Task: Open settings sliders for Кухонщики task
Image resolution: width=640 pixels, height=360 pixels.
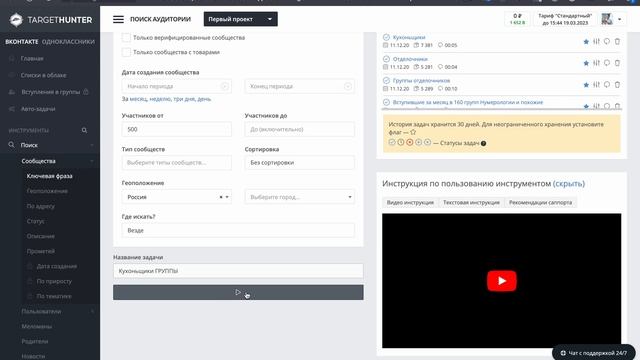Action: [596, 41]
